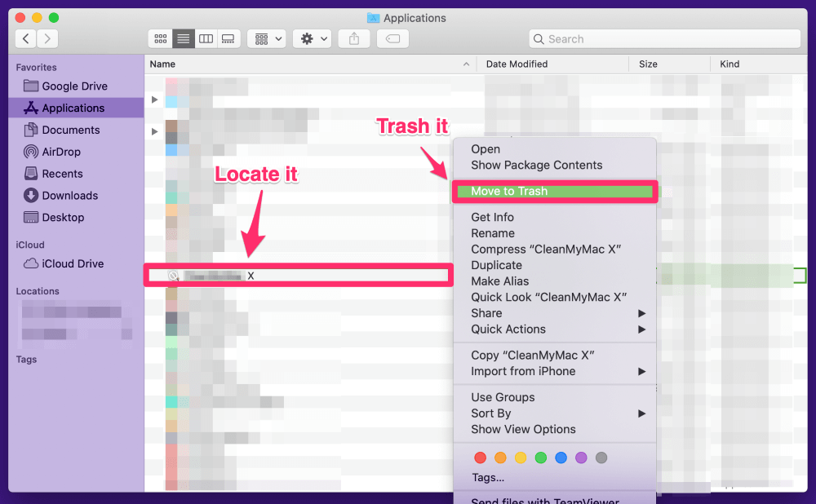816x504 pixels.
Task: Open Downloads from the sidebar
Action: click(x=76, y=195)
